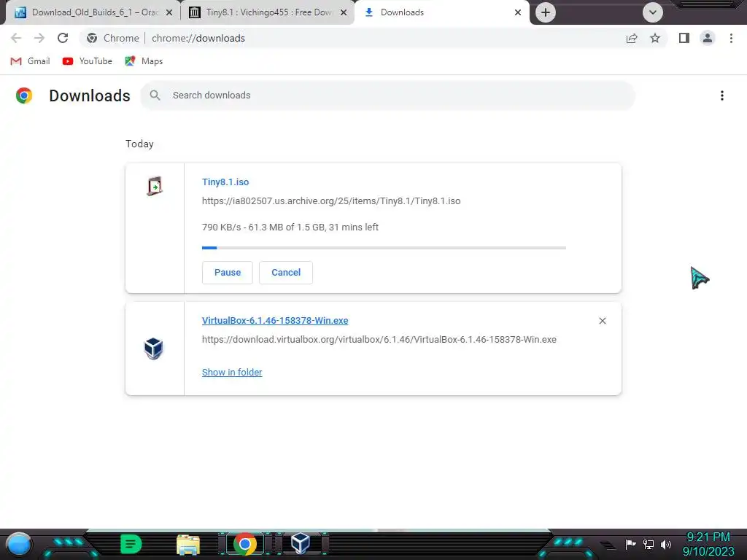747x560 pixels.
Task: Open VirtualBox from the taskbar
Action: pyautogui.click(x=301, y=543)
